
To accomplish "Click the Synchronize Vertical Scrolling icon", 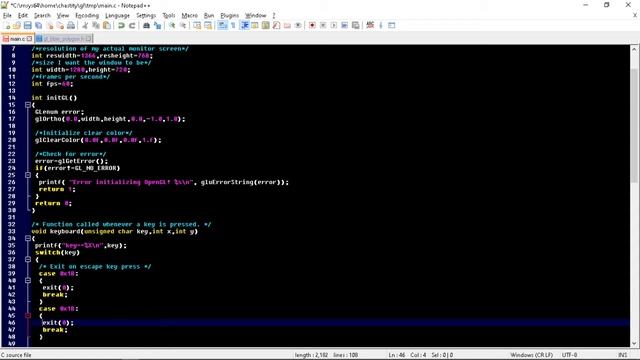I will pyautogui.click(x=197, y=25).
